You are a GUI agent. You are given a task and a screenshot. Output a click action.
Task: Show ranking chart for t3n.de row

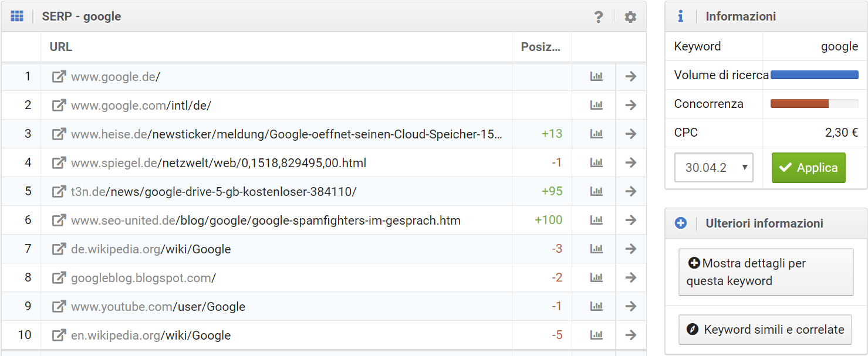point(596,191)
